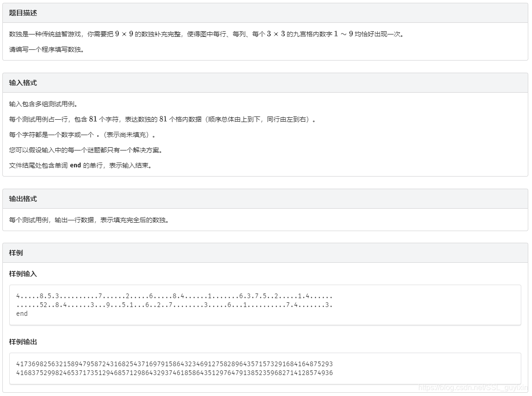
Task: Click the line starting 文件结尾处包含单词 end
Action: point(80,165)
